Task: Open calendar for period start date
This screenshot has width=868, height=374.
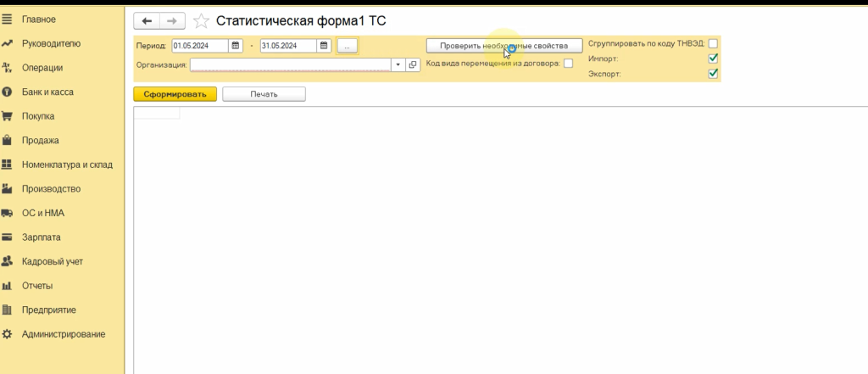Action: pos(236,46)
